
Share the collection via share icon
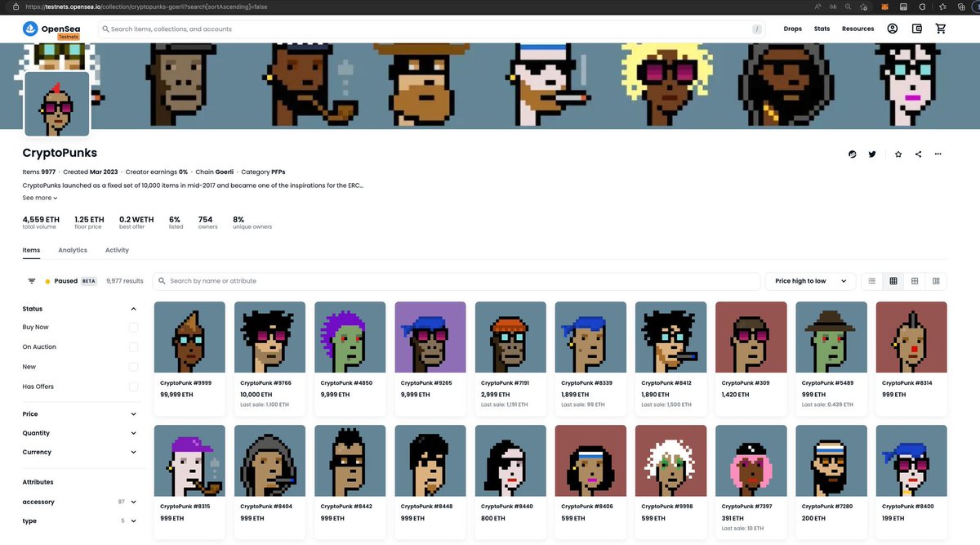[918, 154]
